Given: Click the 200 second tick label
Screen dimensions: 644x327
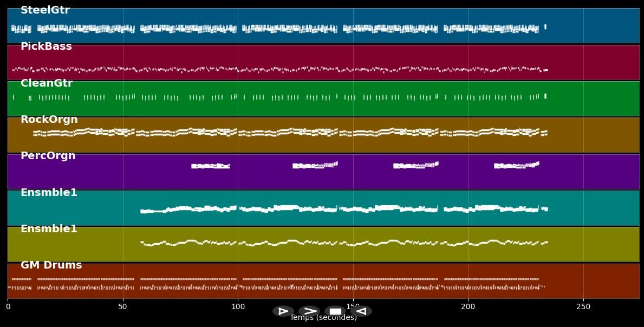Looking at the screenshot, I should pos(468,307).
